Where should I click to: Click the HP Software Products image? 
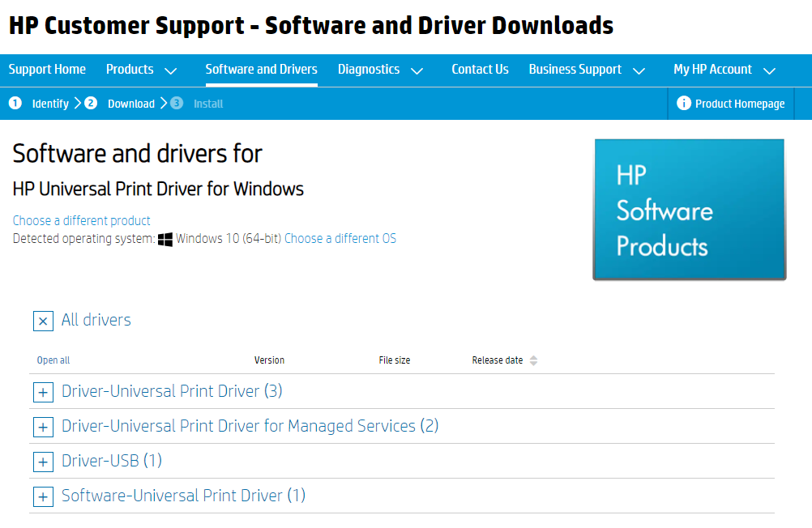tap(690, 210)
